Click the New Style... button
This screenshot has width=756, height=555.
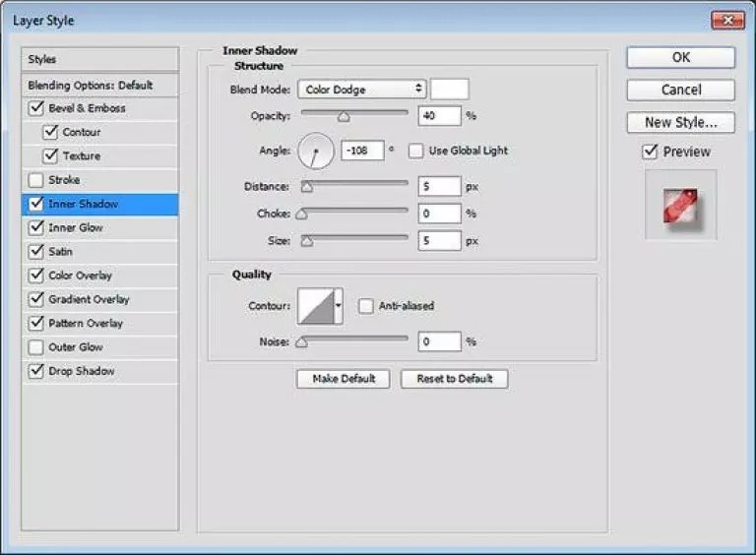coord(681,122)
